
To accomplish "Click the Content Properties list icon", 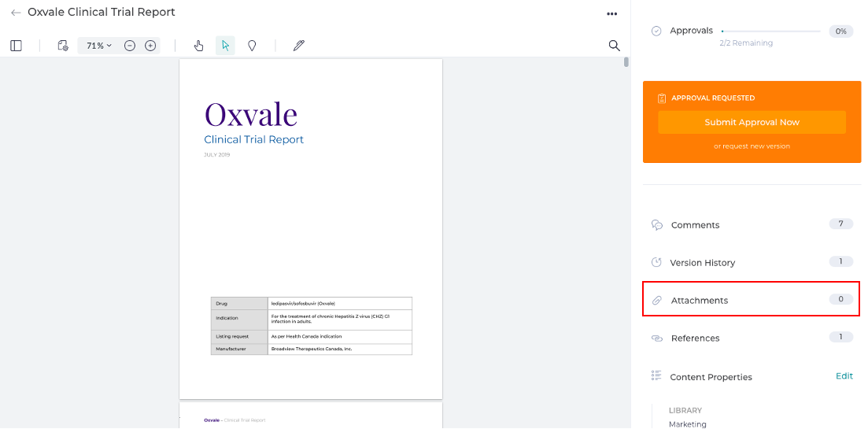I will (656, 375).
